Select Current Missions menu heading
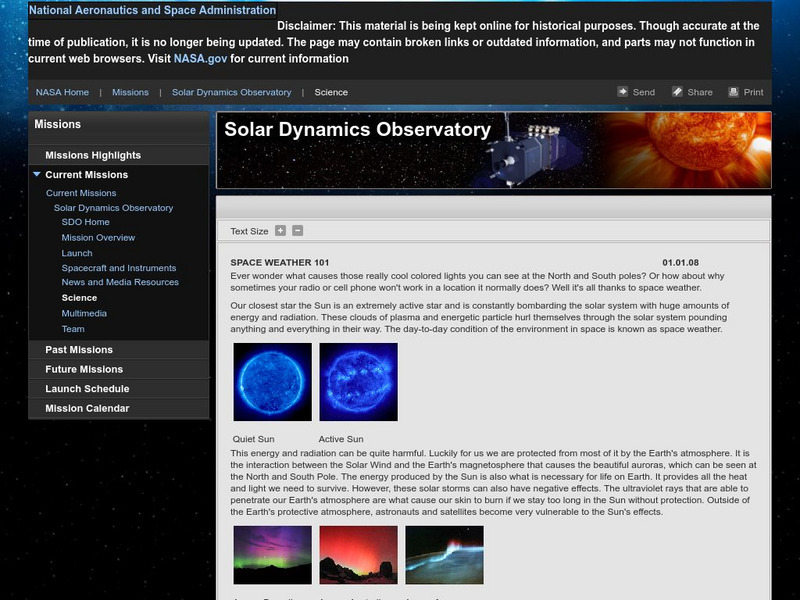The image size is (800, 600). [x=87, y=174]
